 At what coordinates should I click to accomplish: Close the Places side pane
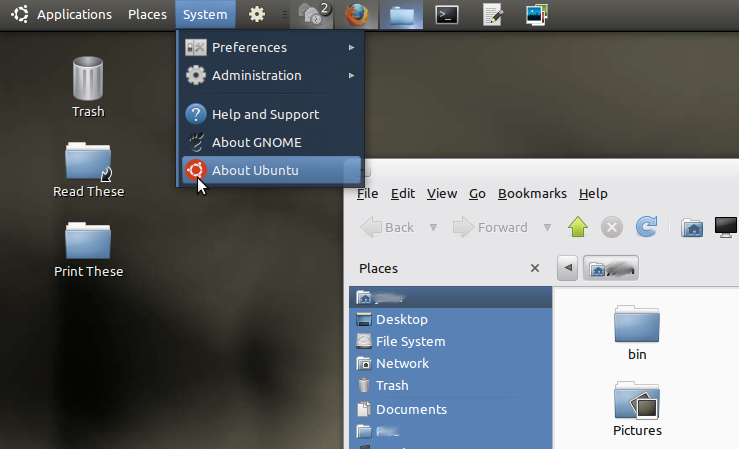pyautogui.click(x=535, y=268)
